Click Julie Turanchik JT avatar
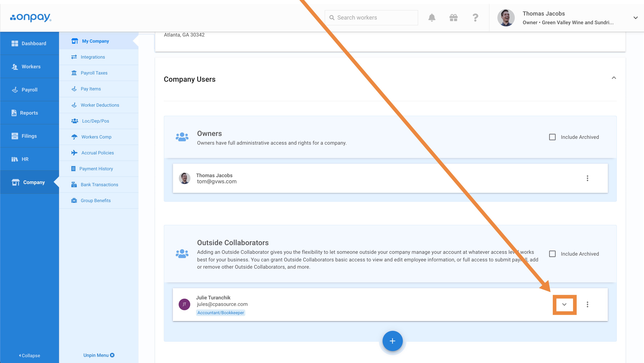Viewport: 644px width, 363px height. [184, 304]
